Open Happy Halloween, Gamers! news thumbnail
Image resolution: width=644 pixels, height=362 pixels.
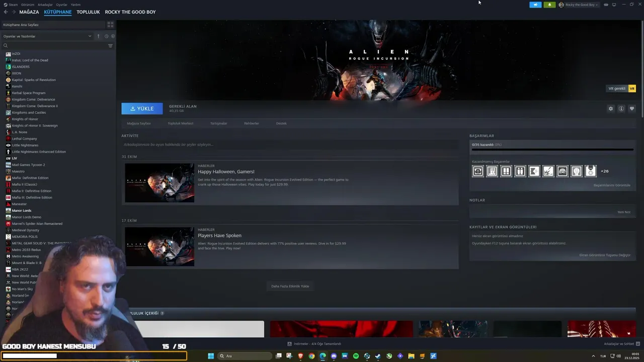159,183
